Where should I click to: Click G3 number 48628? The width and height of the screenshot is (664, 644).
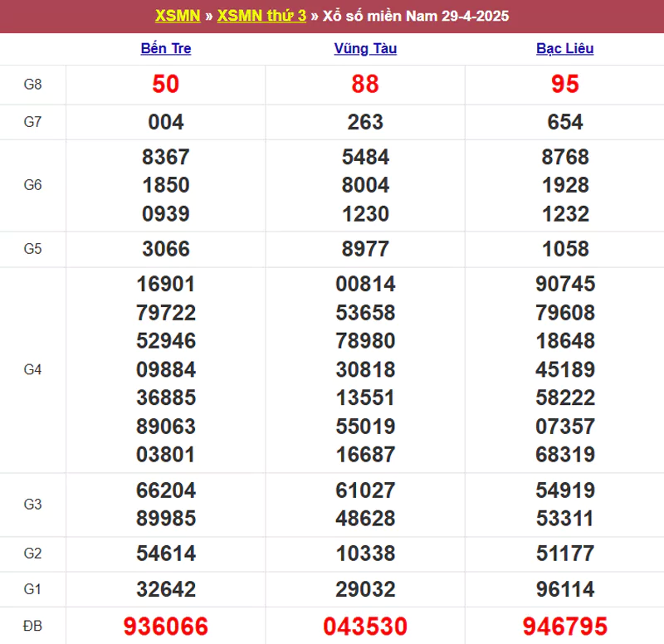pos(365,518)
